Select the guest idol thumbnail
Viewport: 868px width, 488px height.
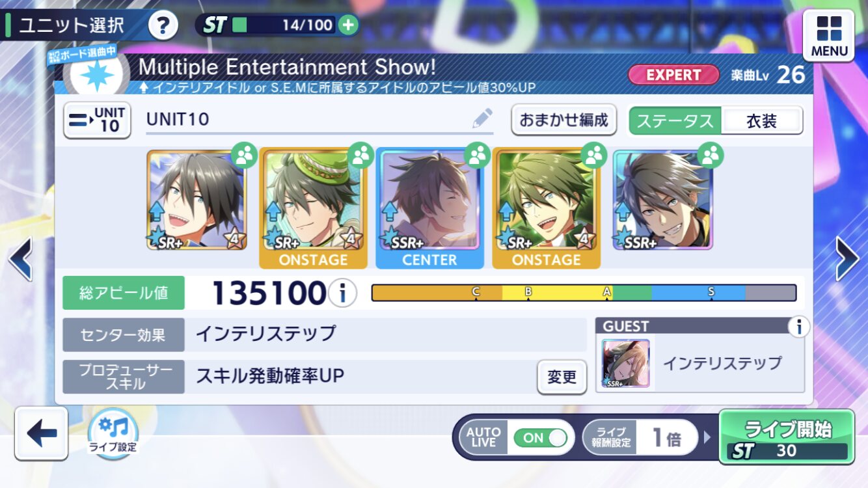click(x=626, y=364)
